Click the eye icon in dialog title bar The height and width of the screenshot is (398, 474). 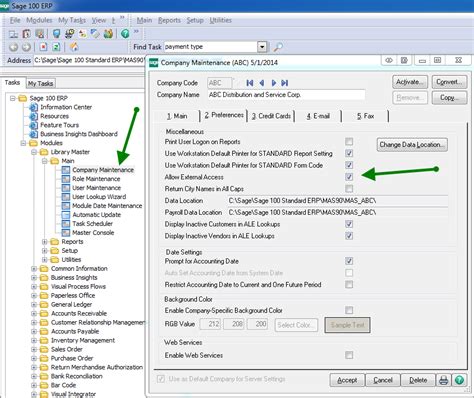(389, 61)
